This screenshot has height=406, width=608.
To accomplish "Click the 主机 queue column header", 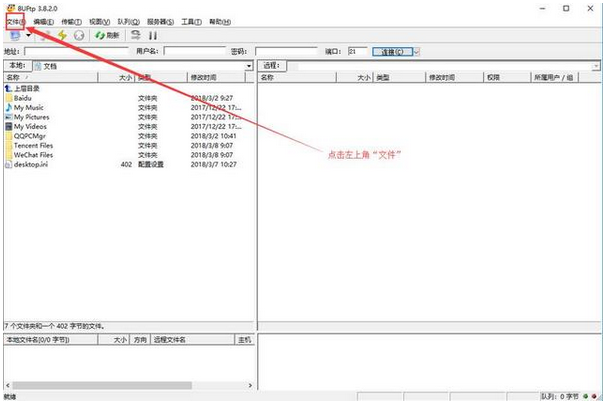I will tap(244, 340).
